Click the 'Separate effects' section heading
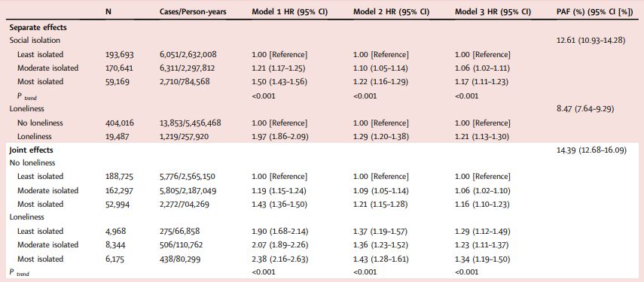The image size is (644, 282). pyautogui.click(x=38, y=29)
